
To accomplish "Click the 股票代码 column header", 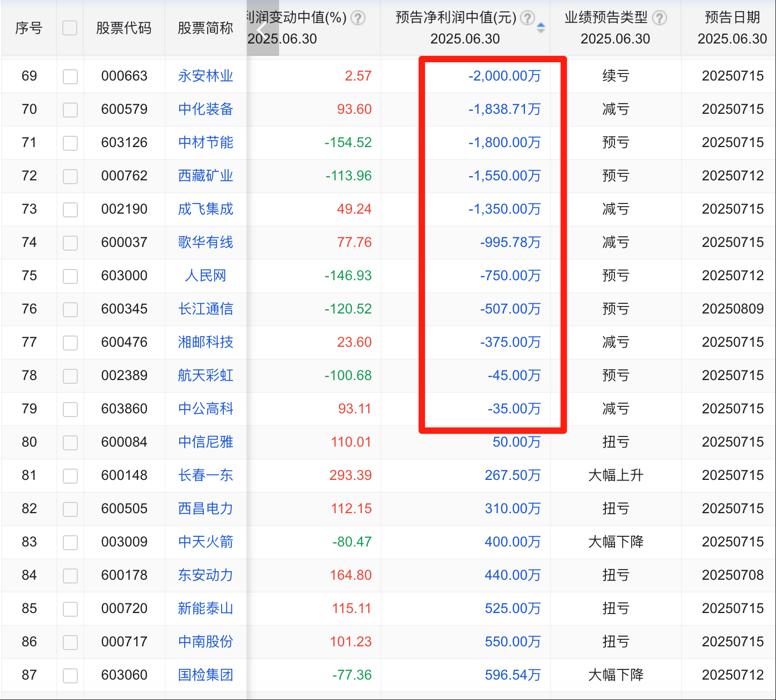I will pyautogui.click(x=124, y=28).
